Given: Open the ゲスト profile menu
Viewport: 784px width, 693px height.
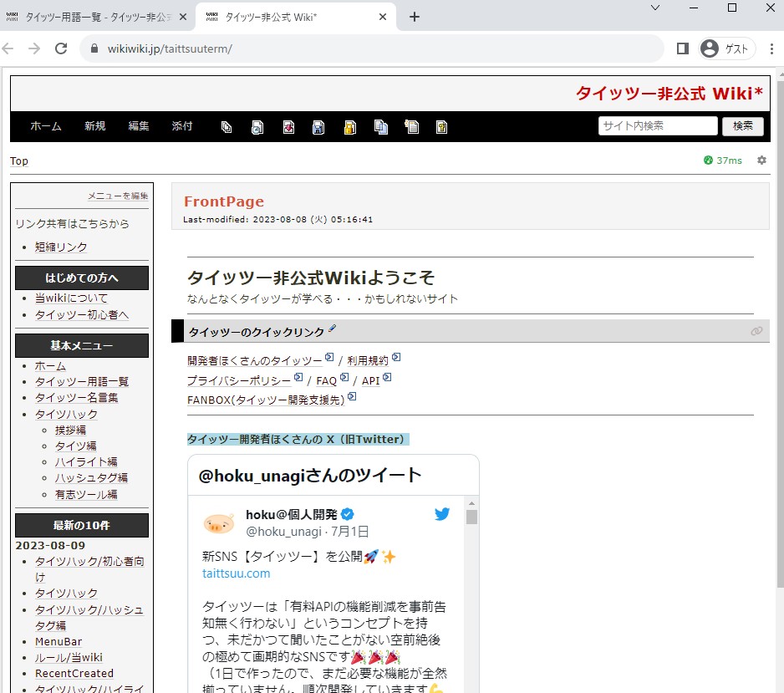Looking at the screenshot, I should click(x=726, y=48).
